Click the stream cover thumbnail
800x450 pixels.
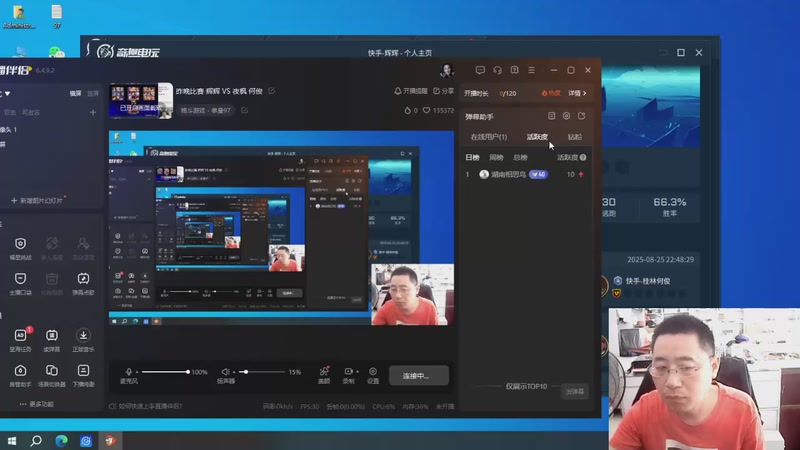[x=141, y=101]
